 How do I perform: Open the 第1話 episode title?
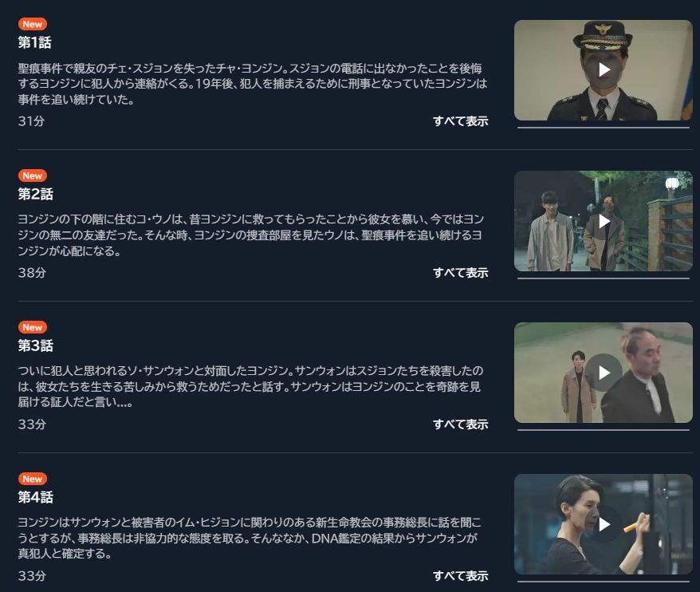35,42
